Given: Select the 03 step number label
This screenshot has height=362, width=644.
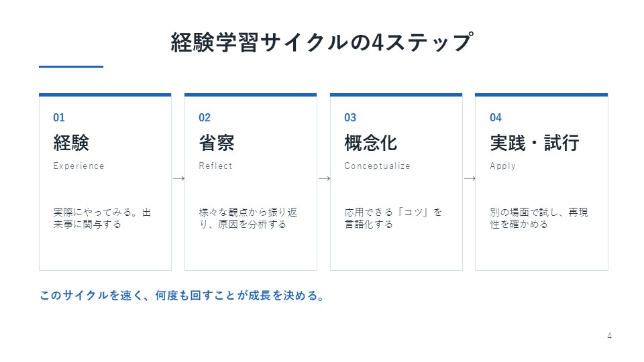Looking at the screenshot, I should (x=350, y=118).
